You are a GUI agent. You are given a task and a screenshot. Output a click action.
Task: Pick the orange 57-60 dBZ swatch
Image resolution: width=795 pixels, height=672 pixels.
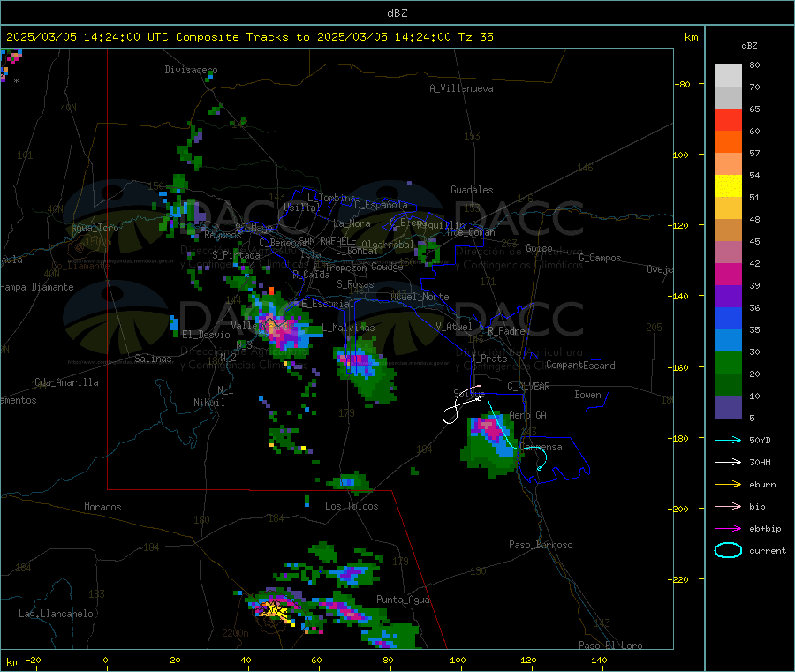click(x=728, y=142)
